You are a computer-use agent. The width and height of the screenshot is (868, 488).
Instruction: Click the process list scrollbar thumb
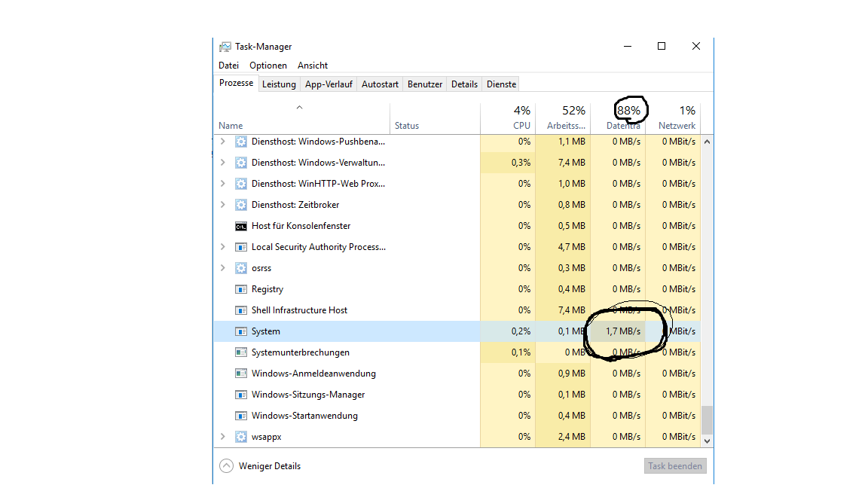707,420
